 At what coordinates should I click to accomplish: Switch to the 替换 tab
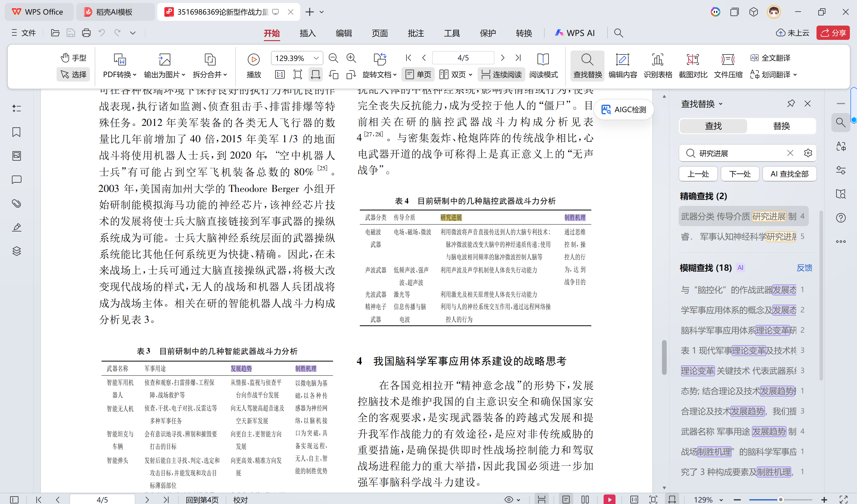(x=781, y=126)
